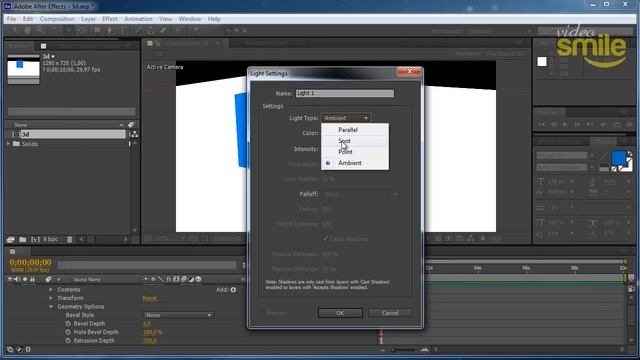640x360 pixels.
Task: Play composition in Preview panel
Action: click(565, 124)
